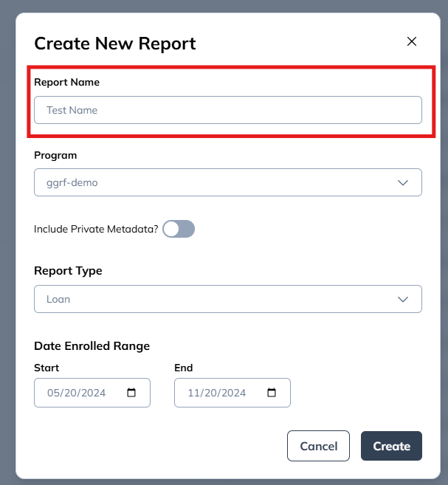Toggle Include Private Metadata switch
The height and width of the screenshot is (485, 448).
click(179, 229)
